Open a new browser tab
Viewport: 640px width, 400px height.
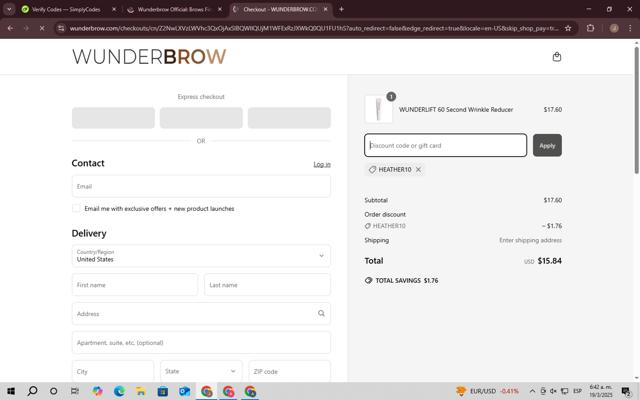[x=341, y=9]
